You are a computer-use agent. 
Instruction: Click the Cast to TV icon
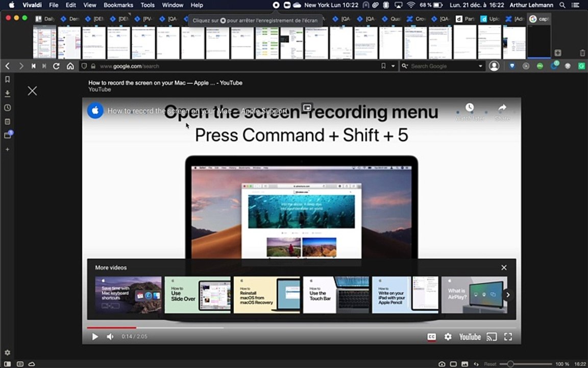click(491, 337)
